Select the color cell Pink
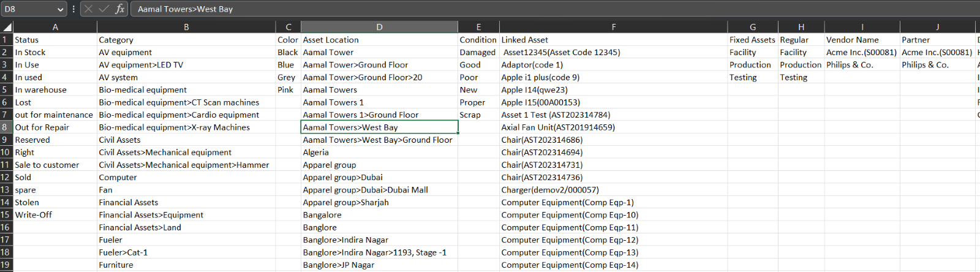Image resolution: width=980 pixels, height=272 pixels. point(288,90)
